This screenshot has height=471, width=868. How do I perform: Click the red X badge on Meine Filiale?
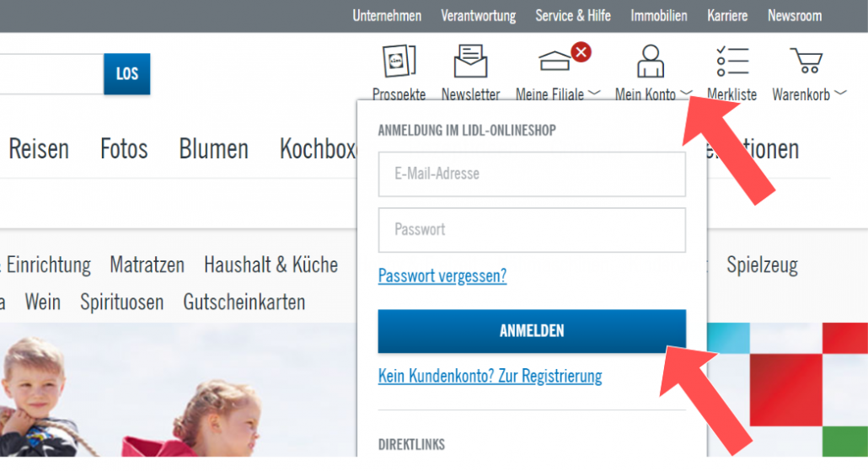[x=581, y=52]
